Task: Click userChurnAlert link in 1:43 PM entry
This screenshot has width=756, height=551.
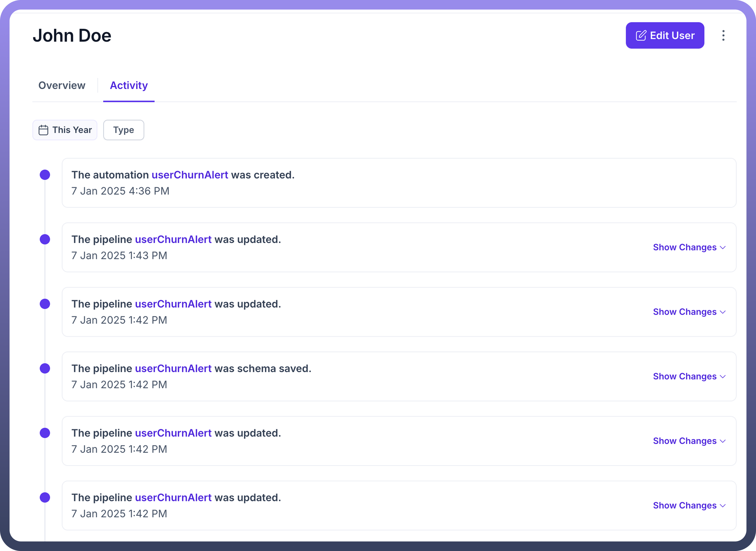Action: [173, 239]
